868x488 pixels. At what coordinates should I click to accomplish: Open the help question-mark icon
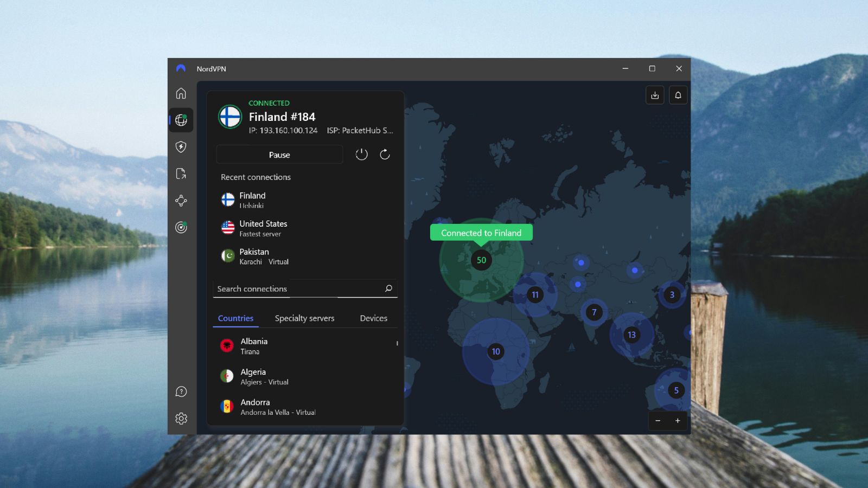pyautogui.click(x=181, y=391)
